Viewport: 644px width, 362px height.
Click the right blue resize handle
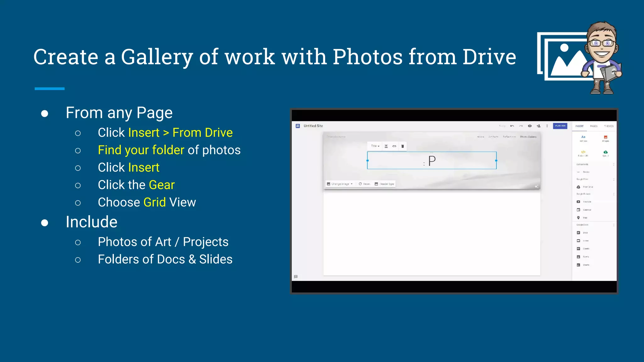496,161
